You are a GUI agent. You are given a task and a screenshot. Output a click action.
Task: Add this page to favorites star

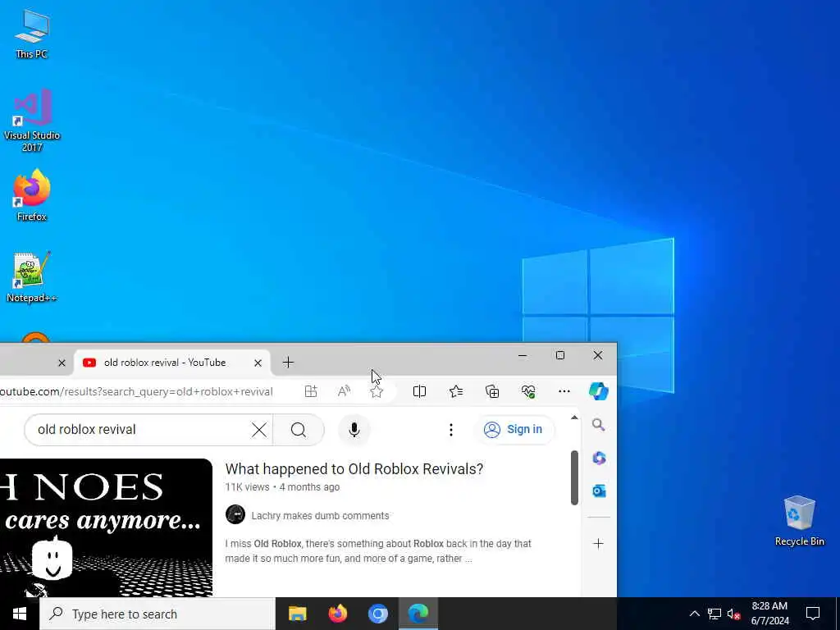pyautogui.click(x=377, y=391)
